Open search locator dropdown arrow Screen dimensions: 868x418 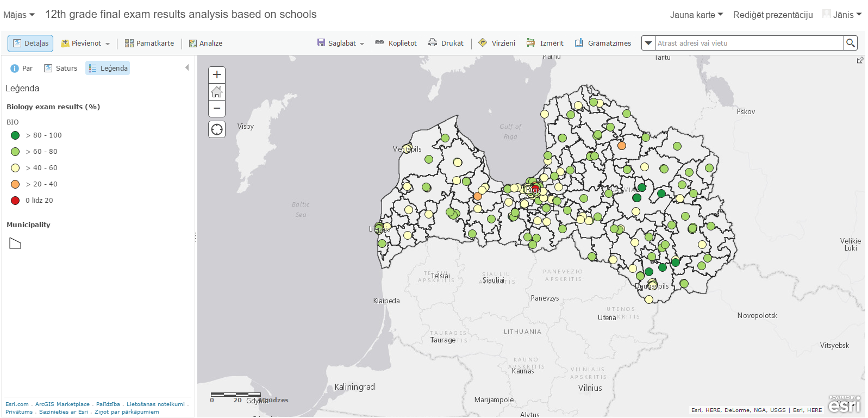pyautogui.click(x=648, y=43)
